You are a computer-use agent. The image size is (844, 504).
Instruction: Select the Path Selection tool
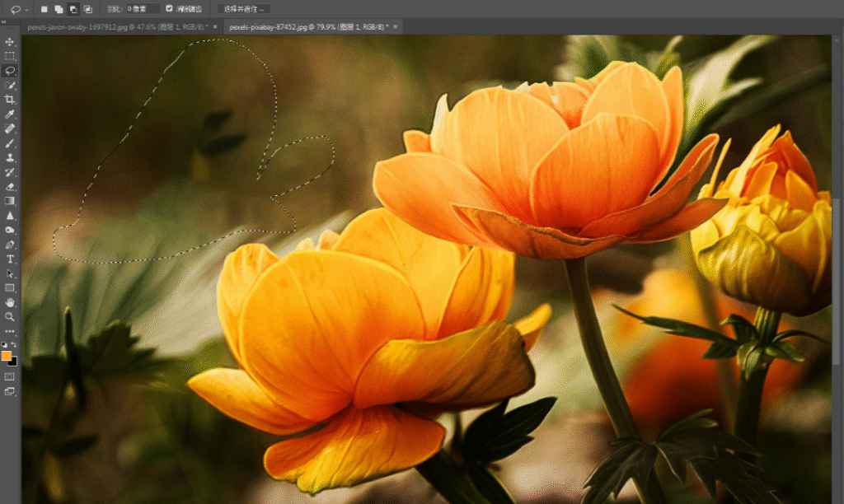pos(10,273)
